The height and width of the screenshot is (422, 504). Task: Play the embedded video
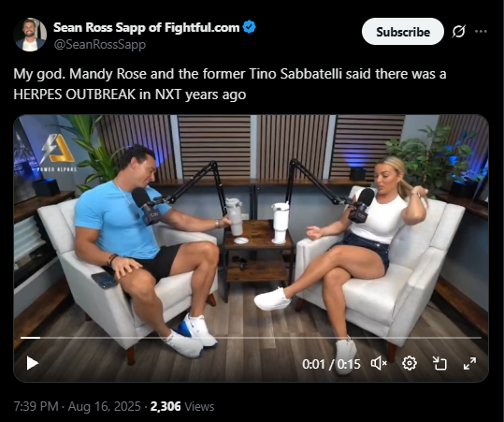(x=33, y=363)
